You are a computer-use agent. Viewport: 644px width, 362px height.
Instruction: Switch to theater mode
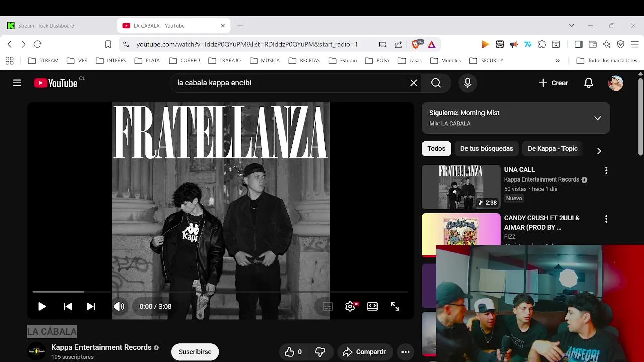pos(372,306)
